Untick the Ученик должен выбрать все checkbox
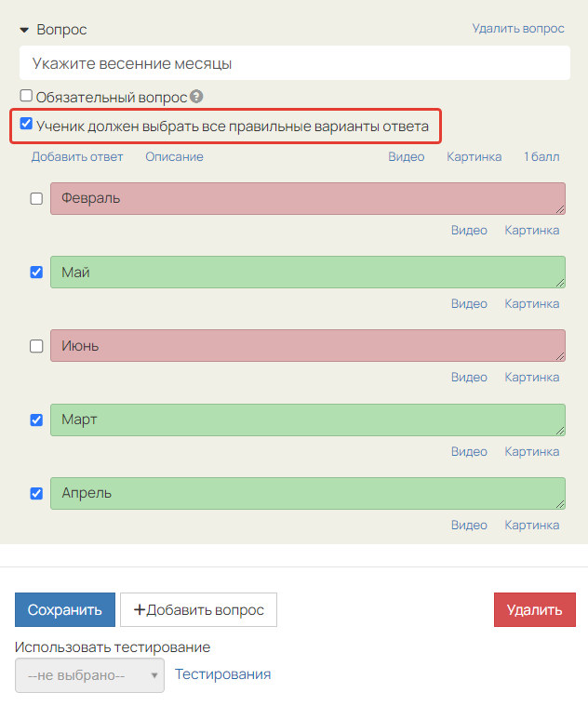The width and height of the screenshot is (588, 706). 26,124
